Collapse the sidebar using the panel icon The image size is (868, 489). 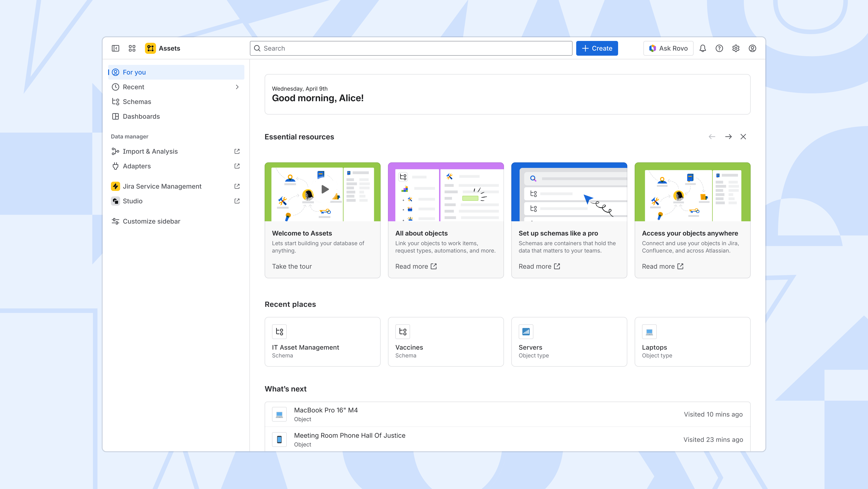point(115,48)
